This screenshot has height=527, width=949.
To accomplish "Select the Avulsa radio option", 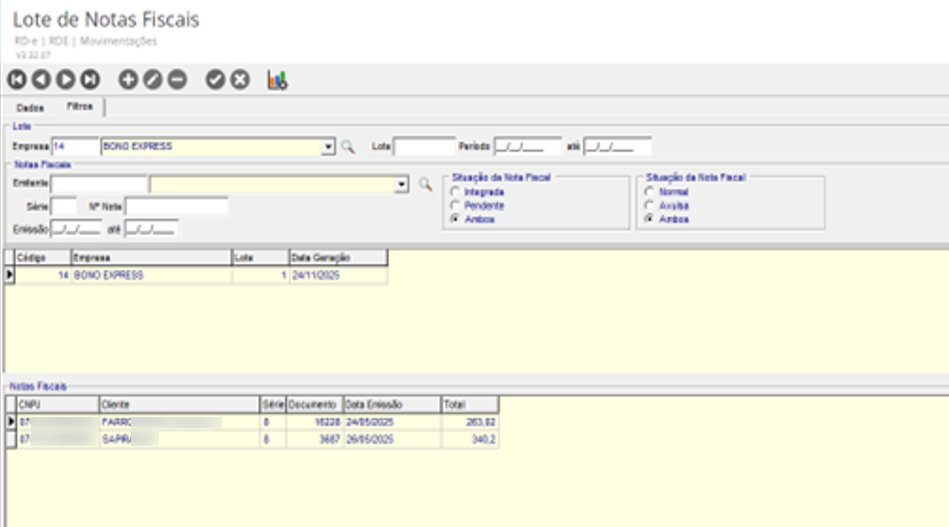I will [649, 206].
